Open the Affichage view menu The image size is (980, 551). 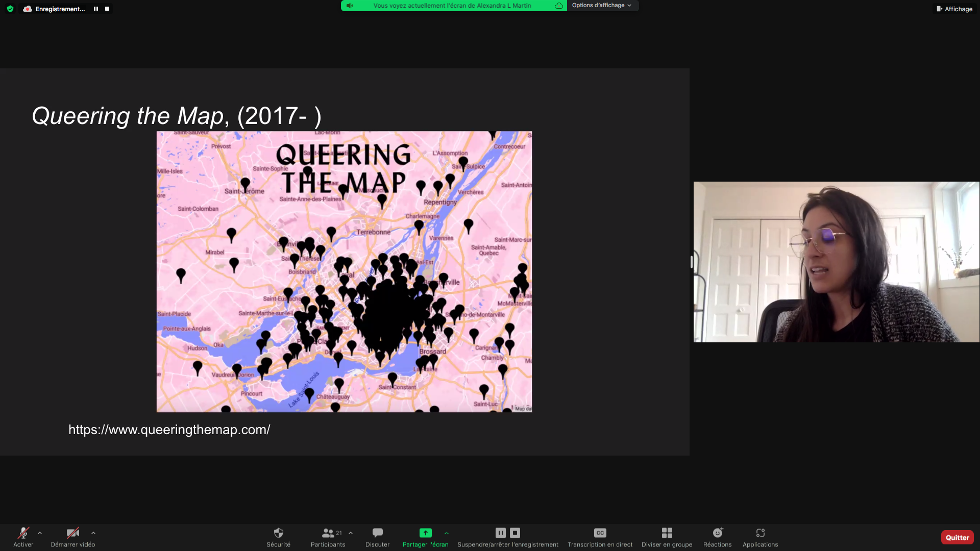(x=954, y=9)
